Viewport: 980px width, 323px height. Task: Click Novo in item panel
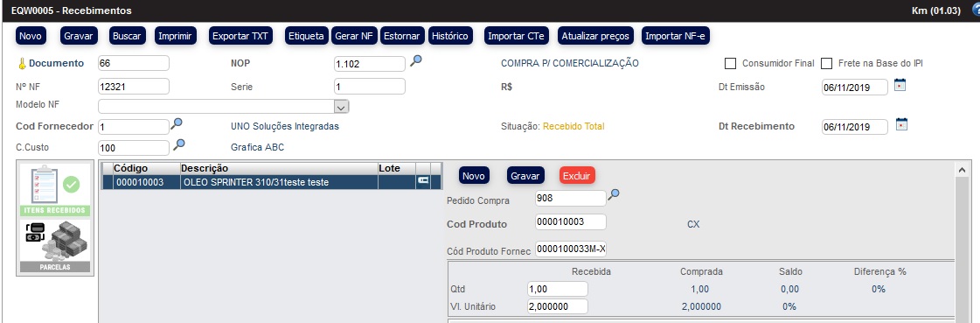click(474, 176)
